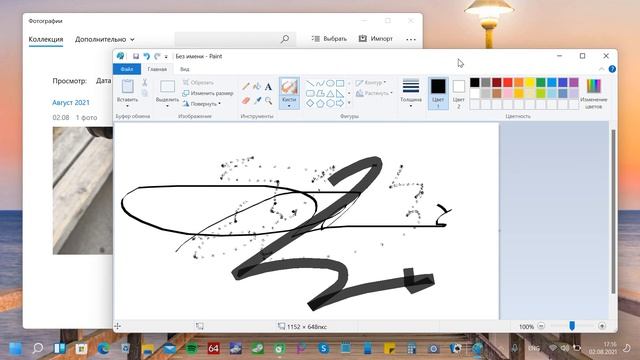This screenshot has height=360, width=640.
Task: Open the Кисти brushes dropdown arrow
Action: pos(289,106)
